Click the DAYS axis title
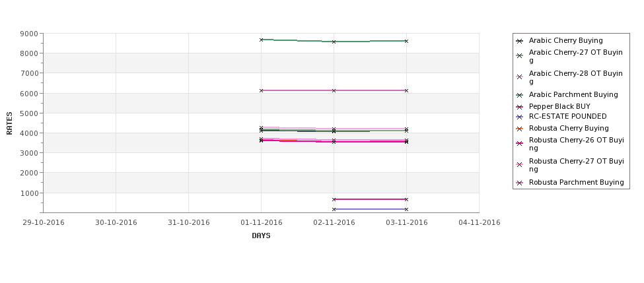Screen dimensions: 644x283 point(261,236)
